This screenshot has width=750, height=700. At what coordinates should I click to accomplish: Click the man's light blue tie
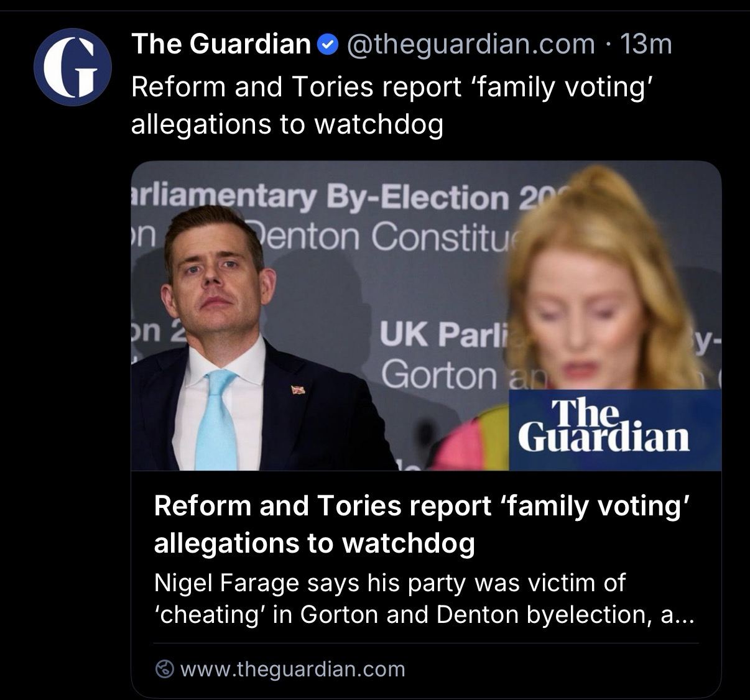pyautogui.click(x=216, y=417)
